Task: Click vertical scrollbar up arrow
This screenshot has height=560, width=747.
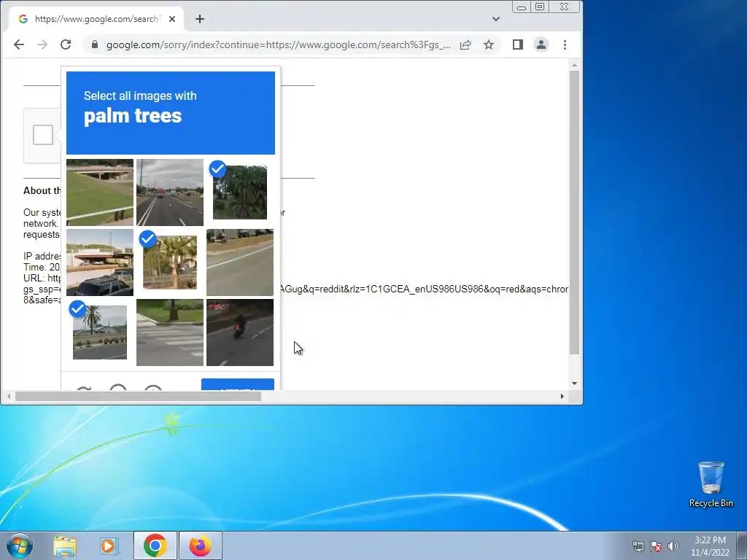Action: (574, 65)
